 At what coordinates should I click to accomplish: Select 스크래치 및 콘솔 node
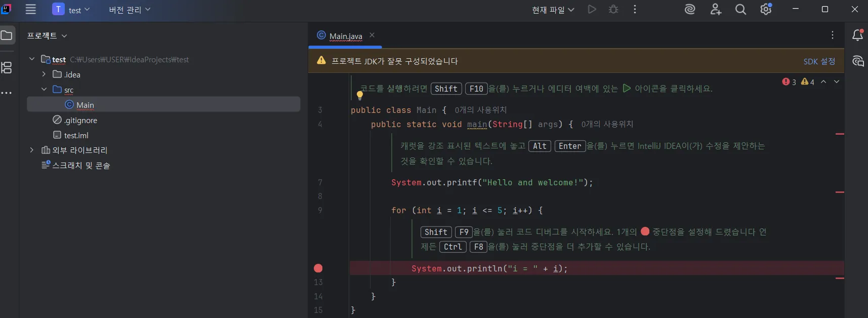tap(76, 165)
